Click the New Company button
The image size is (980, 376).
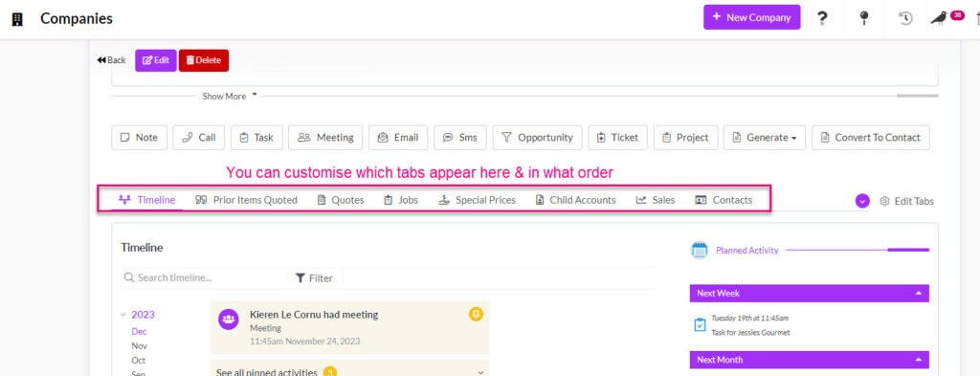[x=752, y=17]
